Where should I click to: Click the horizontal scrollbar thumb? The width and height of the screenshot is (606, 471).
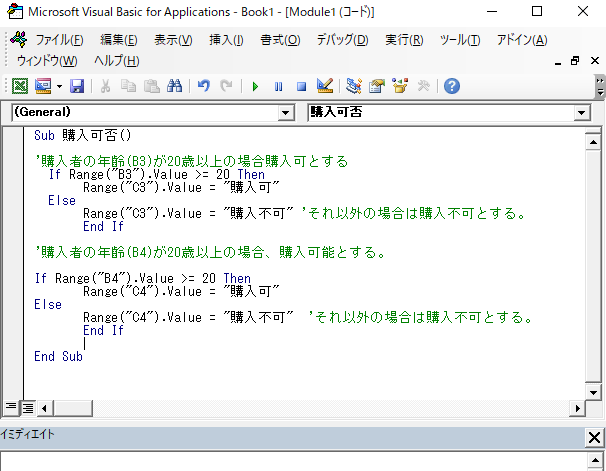(73, 408)
